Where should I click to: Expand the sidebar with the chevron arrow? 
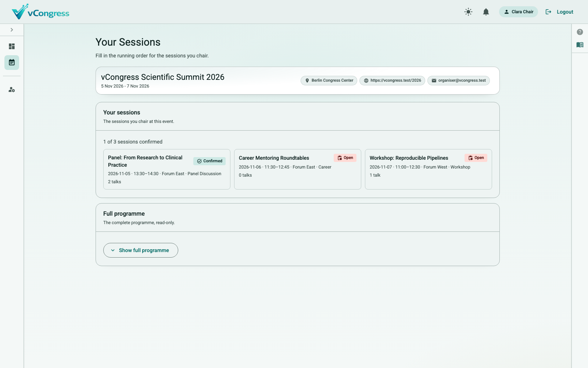pos(12,30)
